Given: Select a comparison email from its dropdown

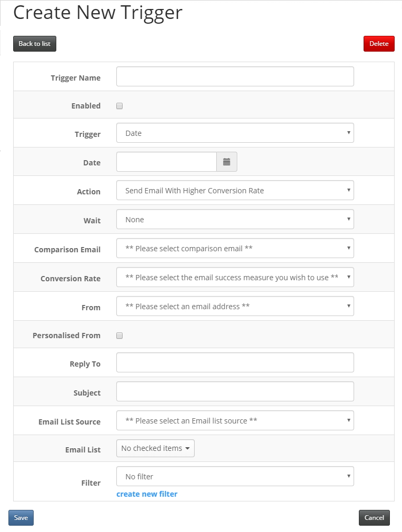Looking at the screenshot, I should 235,248.
